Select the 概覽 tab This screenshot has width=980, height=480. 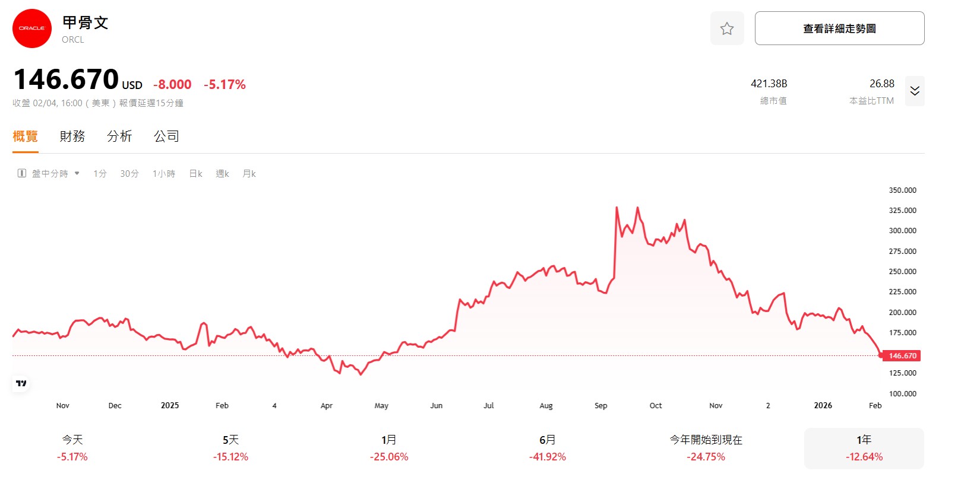coord(25,136)
